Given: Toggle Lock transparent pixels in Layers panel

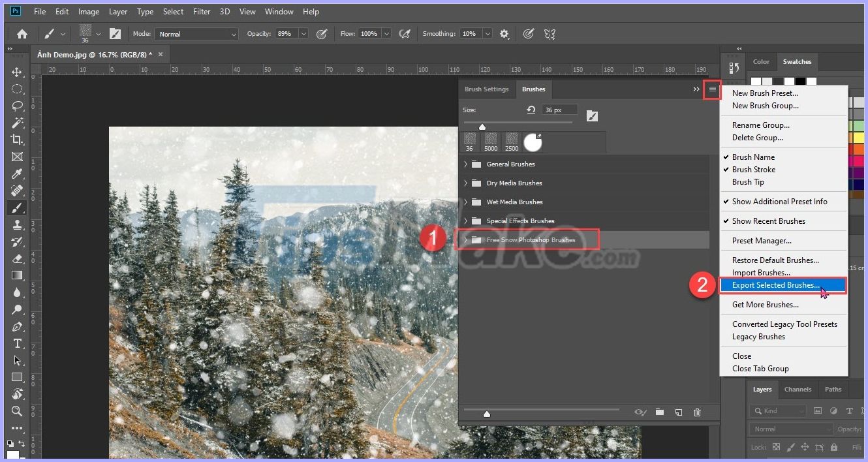Looking at the screenshot, I should click(x=776, y=447).
